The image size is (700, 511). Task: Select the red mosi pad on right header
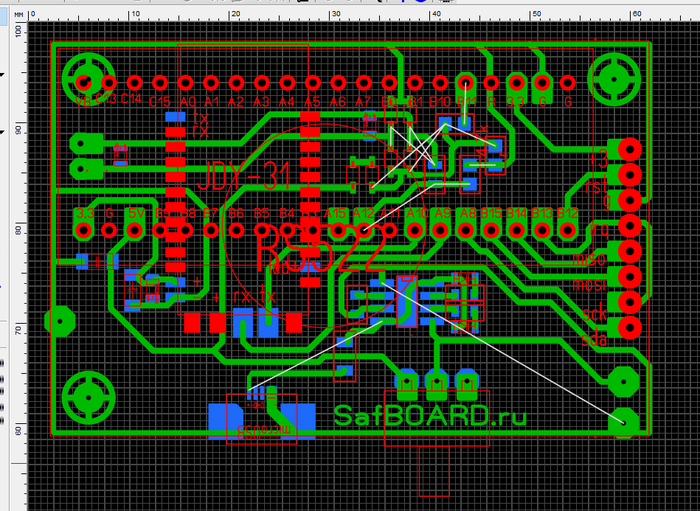[x=629, y=276]
